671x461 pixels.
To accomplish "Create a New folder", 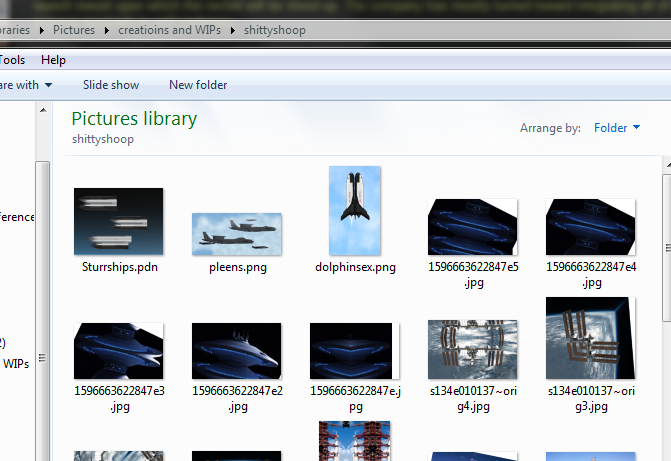I will [x=198, y=85].
